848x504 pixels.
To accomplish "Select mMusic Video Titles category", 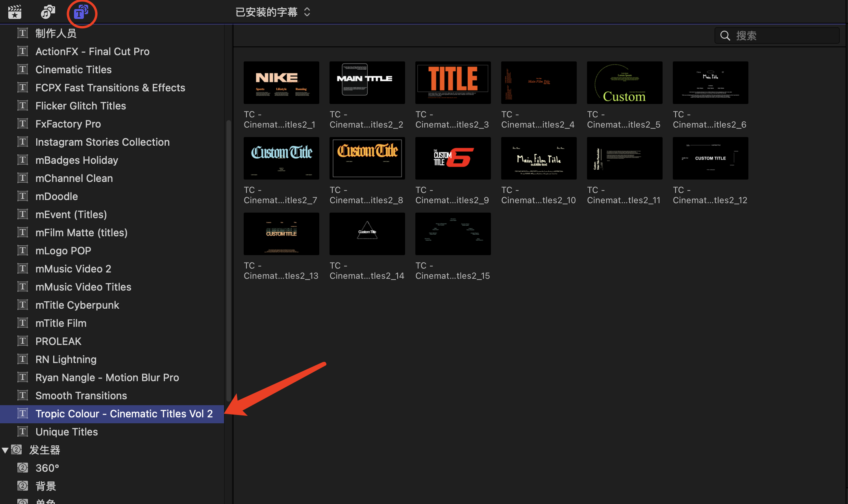I will [112, 287].
